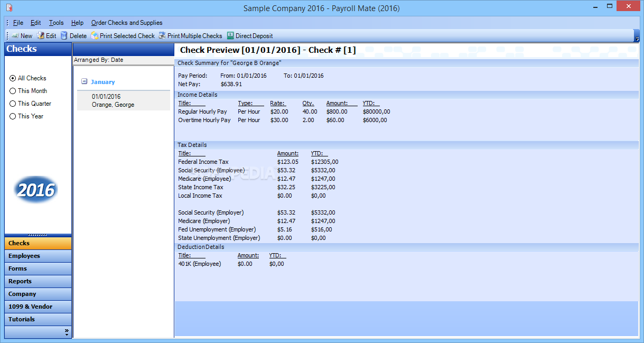
Task: Click Net Pay value $638.91
Action: pyautogui.click(x=231, y=84)
